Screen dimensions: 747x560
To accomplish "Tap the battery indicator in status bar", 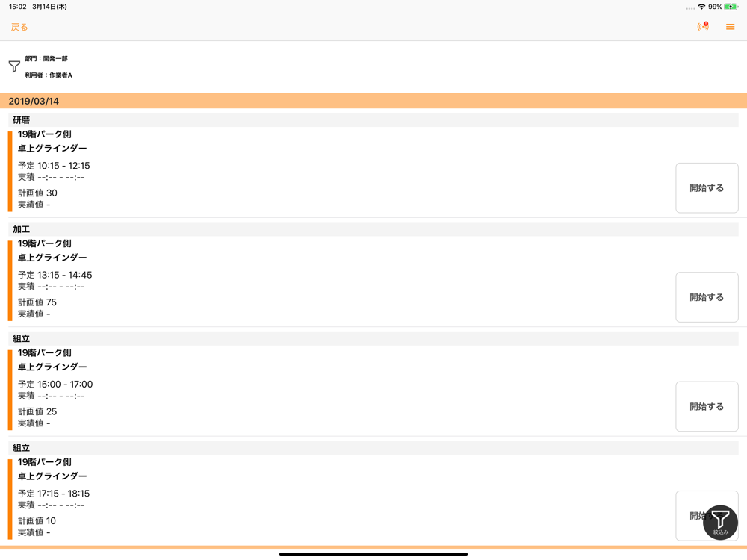I will [x=731, y=7].
